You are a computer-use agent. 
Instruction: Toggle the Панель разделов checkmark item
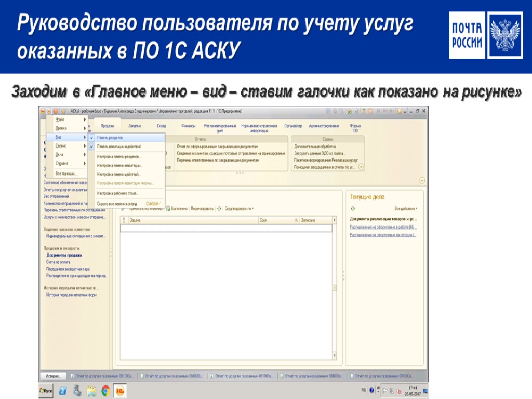tap(126, 138)
